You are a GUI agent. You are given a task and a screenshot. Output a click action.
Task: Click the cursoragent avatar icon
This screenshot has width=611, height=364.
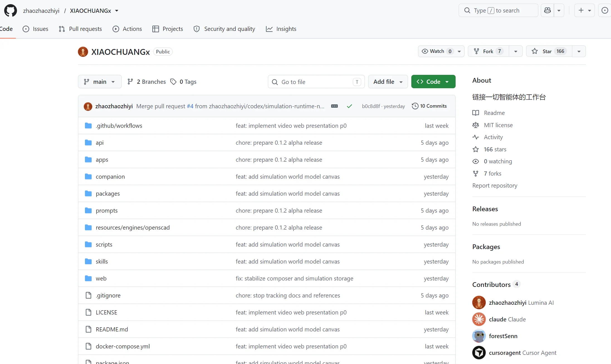point(479,353)
